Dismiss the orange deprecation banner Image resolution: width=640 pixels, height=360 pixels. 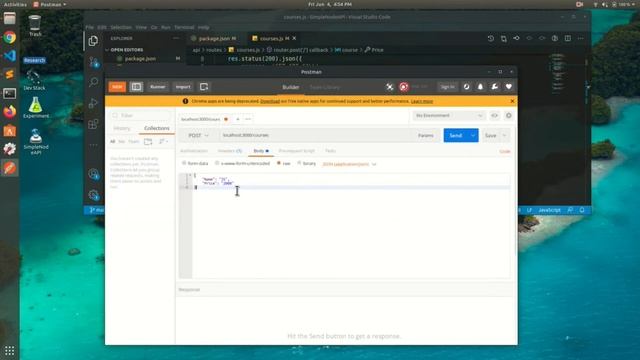tap(512, 101)
